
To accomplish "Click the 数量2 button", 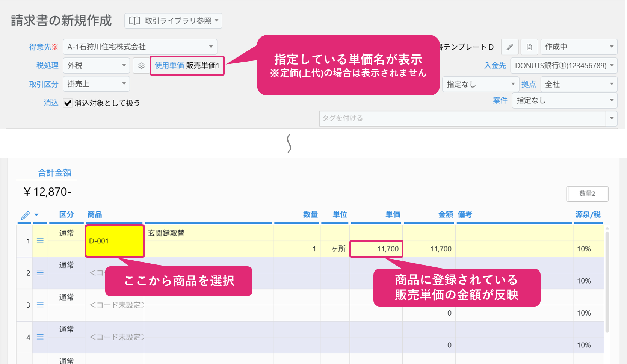I will [x=587, y=194].
